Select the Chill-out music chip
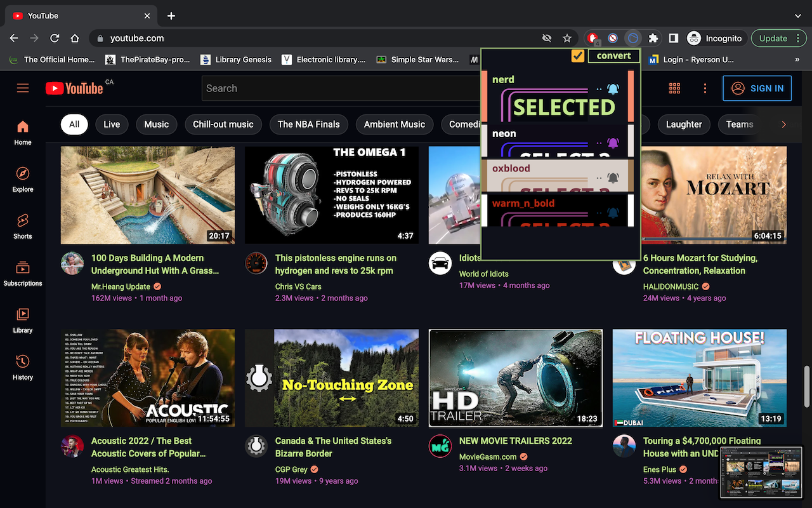812x508 pixels. point(223,124)
